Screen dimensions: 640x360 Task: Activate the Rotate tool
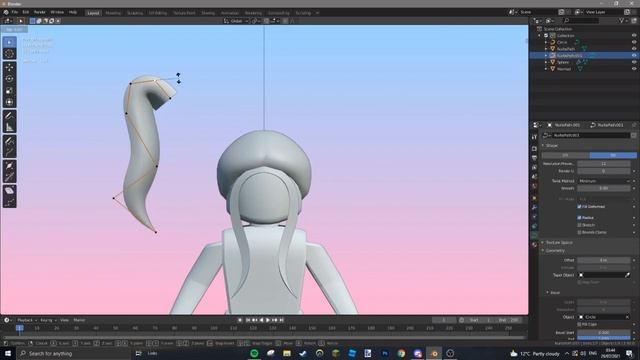click(9, 79)
